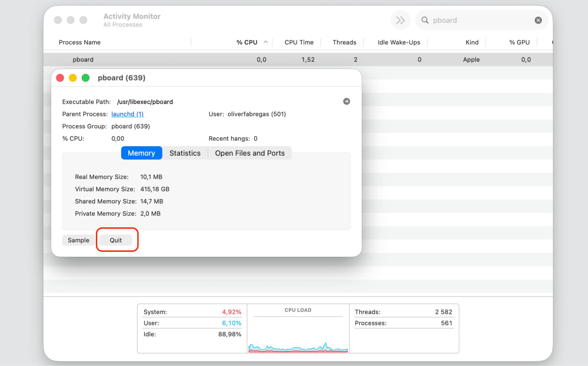Sort by CPU Time column
The width and height of the screenshot is (588, 366).
click(x=299, y=42)
